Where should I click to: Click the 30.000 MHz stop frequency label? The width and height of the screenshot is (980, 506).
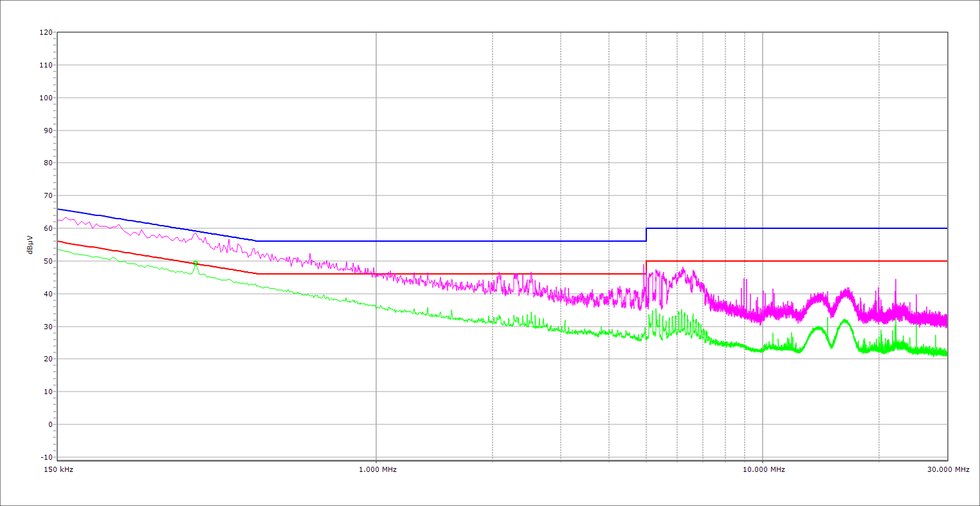point(948,469)
